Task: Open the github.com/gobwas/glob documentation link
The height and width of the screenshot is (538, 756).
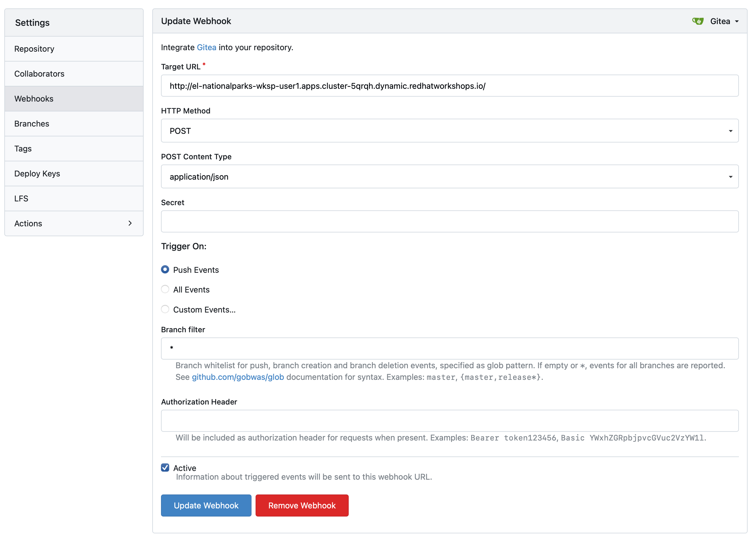Action: [x=238, y=377]
